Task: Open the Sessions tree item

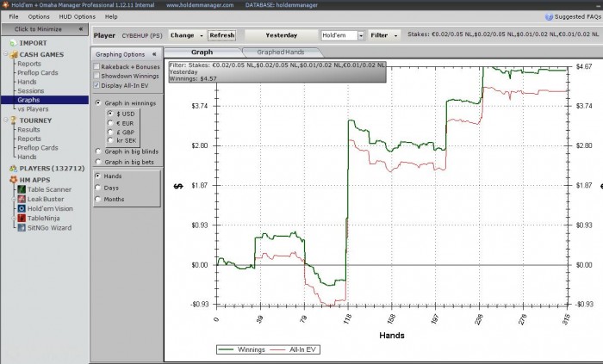Action: [x=31, y=91]
